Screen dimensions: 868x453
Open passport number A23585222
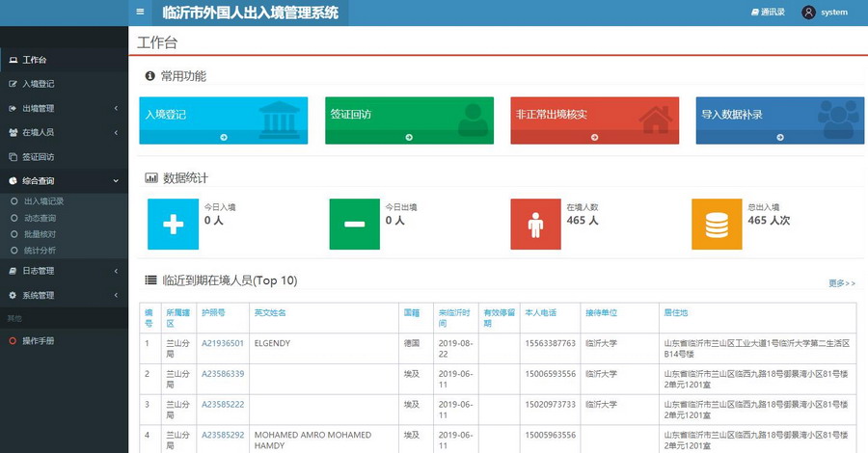pyautogui.click(x=223, y=404)
